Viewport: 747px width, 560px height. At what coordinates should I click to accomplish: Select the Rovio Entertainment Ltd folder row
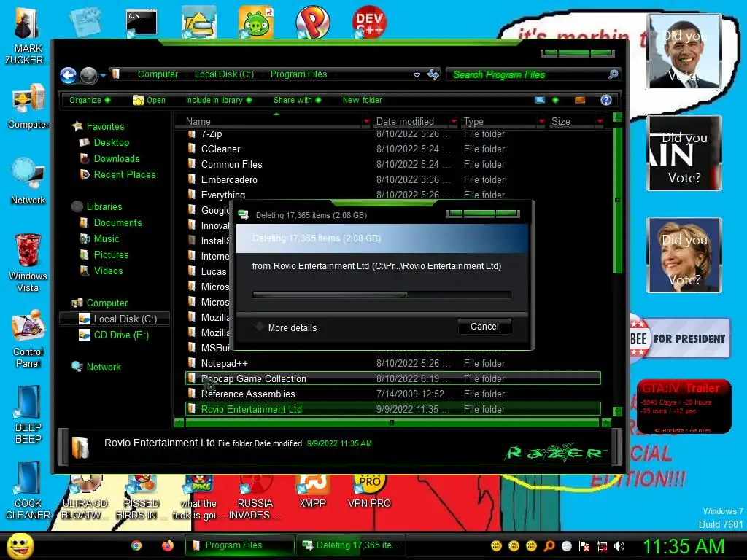(x=392, y=409)
